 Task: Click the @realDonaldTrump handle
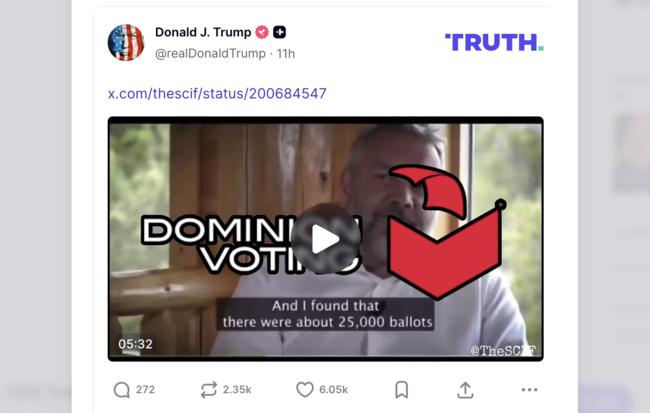point(210,53)
